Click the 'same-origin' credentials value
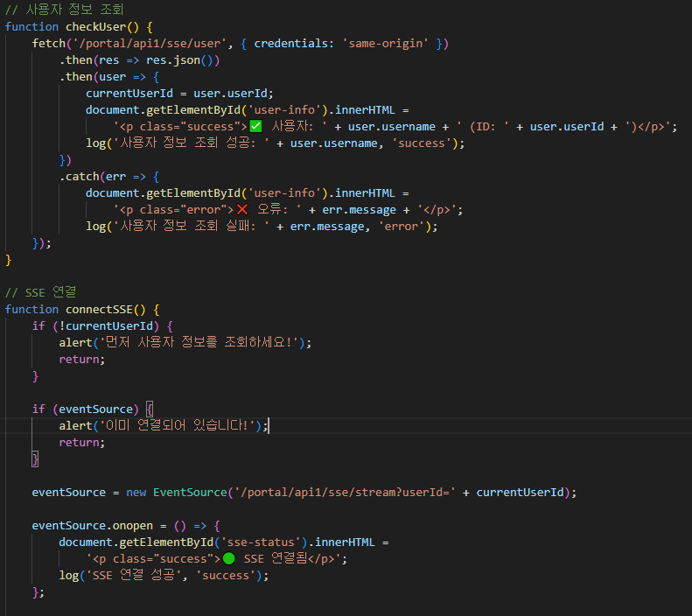Viewport: 692px width, 616px height. click(385, 44)
